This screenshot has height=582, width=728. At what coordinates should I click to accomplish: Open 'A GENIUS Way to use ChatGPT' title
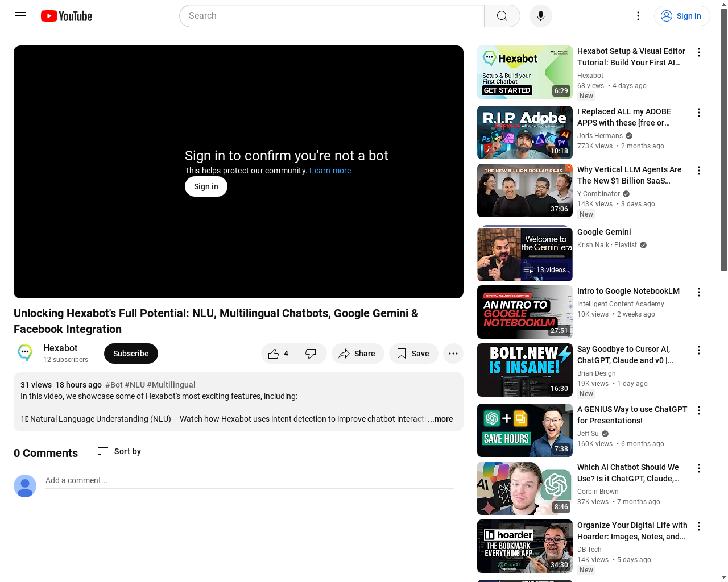(632, 415)
